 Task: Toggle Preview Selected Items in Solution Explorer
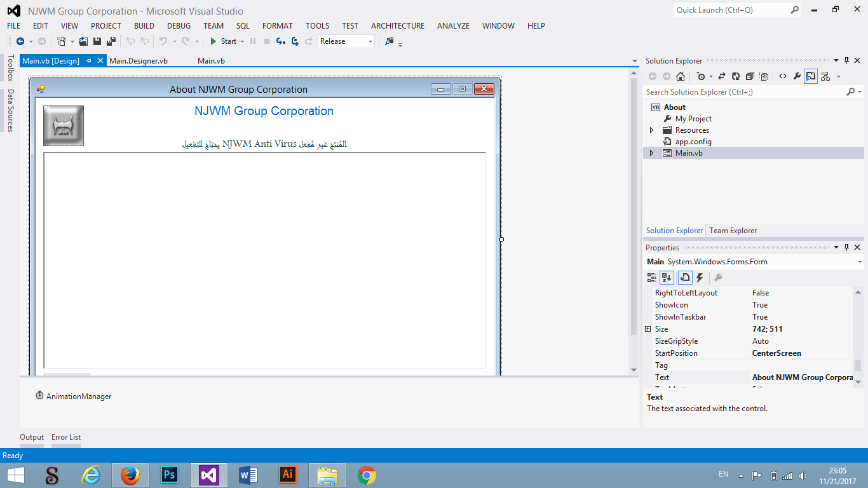click(x=811, y=76)
